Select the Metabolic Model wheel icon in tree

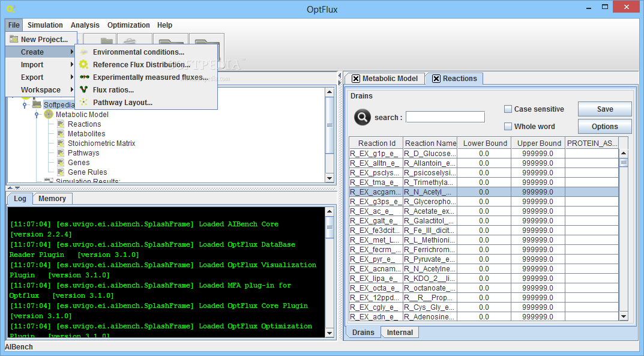[x=49, y=114]
